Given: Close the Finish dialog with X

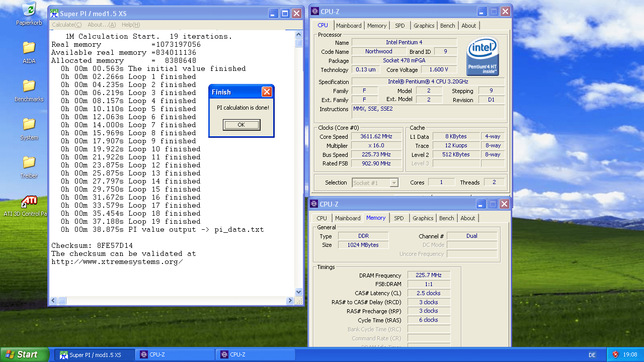Looking at the screenshot, I should [x=267, y=92].
